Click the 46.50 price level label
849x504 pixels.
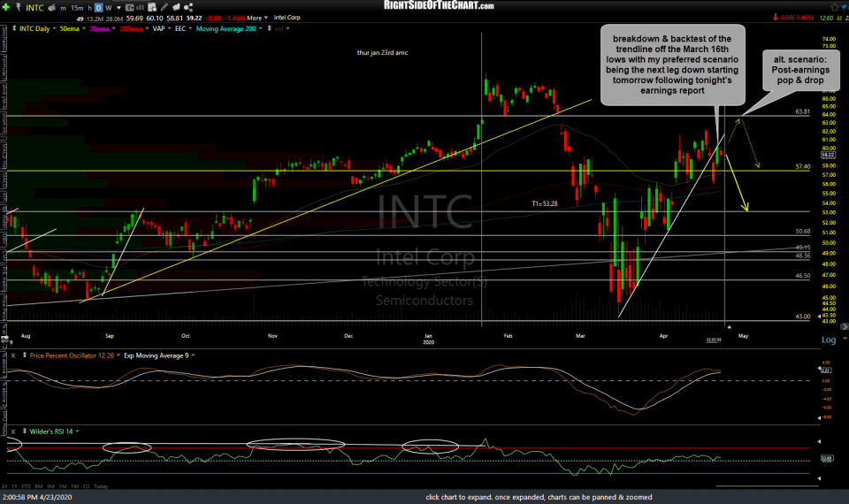(803, 276)
